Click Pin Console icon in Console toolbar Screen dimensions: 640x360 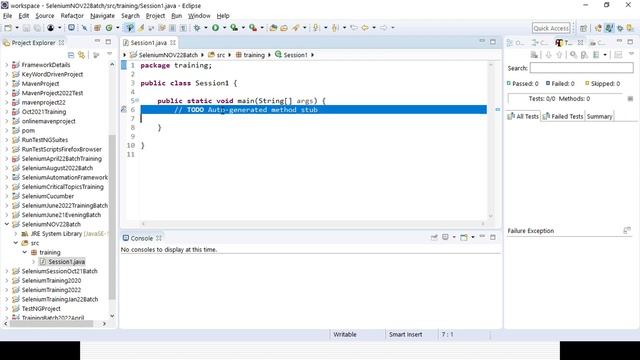pyautogui.click(x=434, y=237)
